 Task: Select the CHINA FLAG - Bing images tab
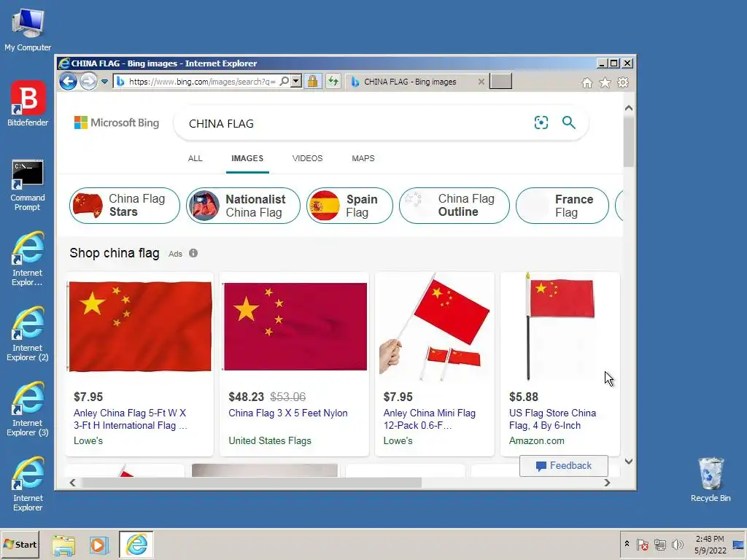point(410,82)
